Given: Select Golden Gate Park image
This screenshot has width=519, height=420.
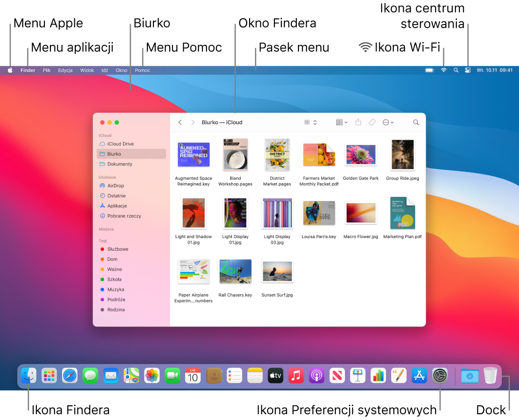Looking at the screenshot, I should [361, 155].
